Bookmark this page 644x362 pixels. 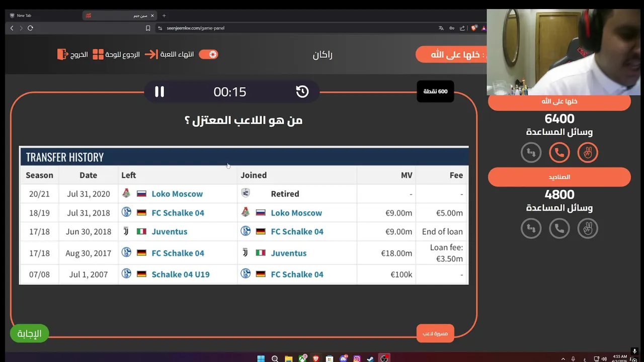pyautogui.click(x=148, y=28)
